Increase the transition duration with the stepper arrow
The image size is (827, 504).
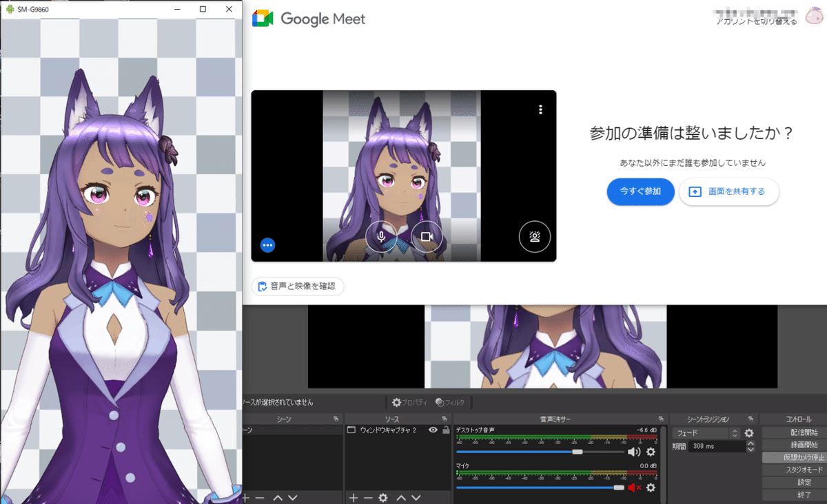[x=751, y=443]
